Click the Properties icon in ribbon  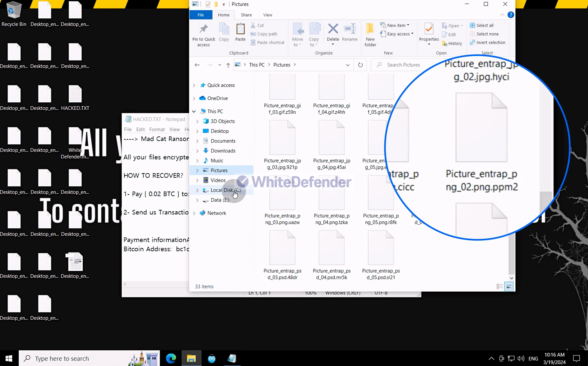click(429, 29)
